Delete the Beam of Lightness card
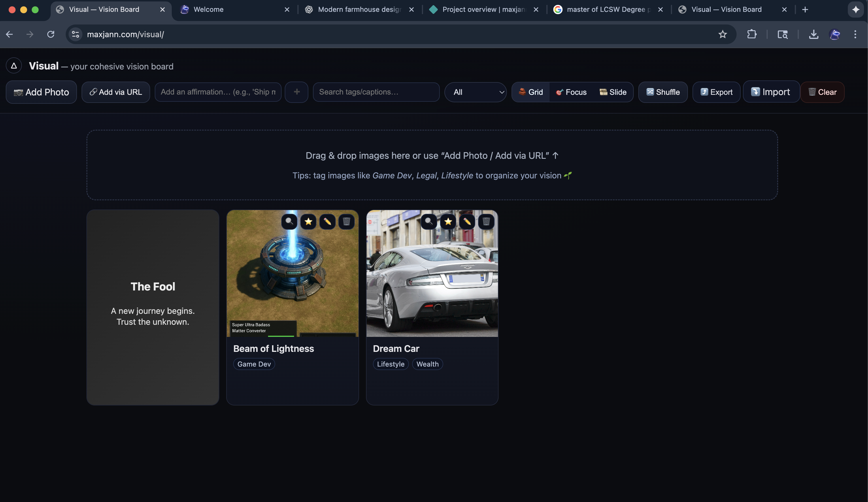Screen dimensions: 868x502 point(346,222)
